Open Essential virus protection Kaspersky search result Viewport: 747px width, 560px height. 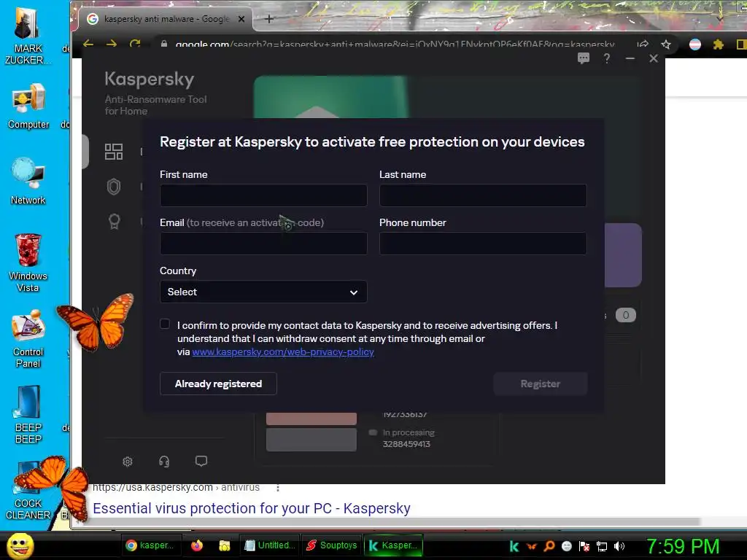(252, 508)
